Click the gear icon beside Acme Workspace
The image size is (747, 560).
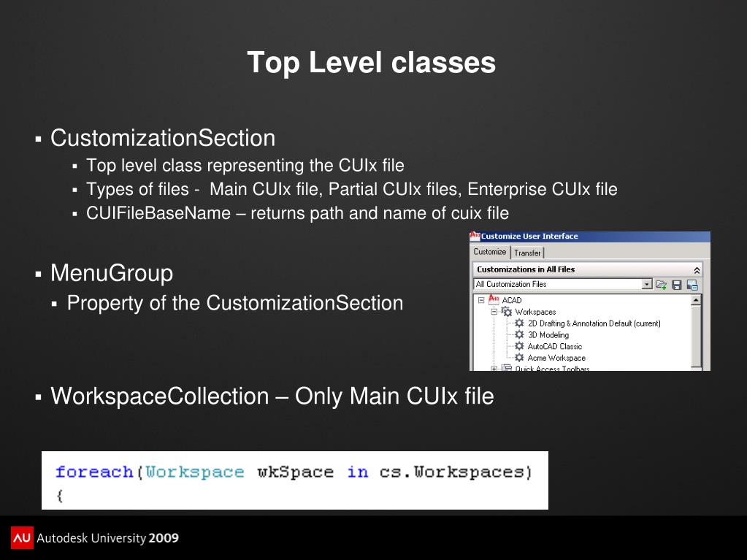click(x=519, y=358)
